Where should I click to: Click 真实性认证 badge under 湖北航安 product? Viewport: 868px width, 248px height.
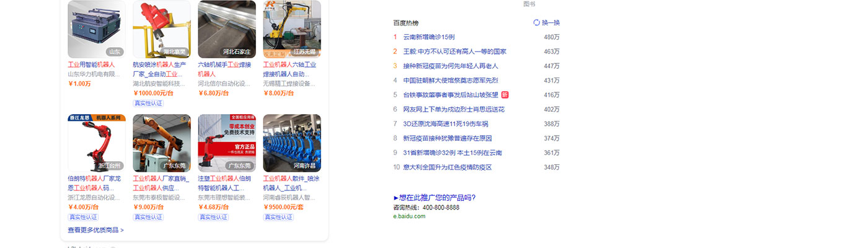(148, 103)
